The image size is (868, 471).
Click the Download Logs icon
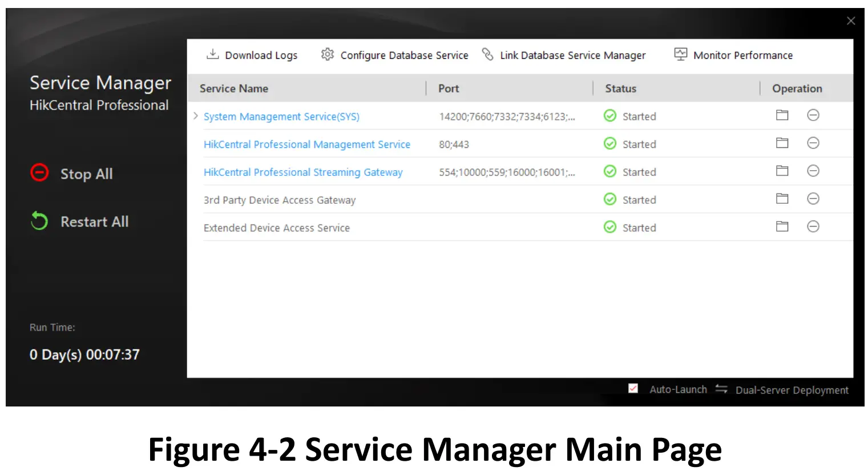coord(212,54)
